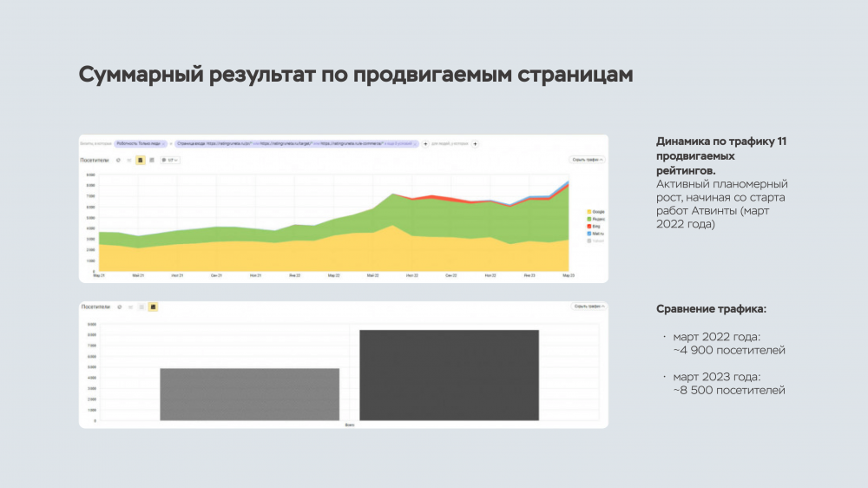Click the slide title 'Суммарный результат по продвигаемым страницам'
The image size is (868, 488).
(x=355, y=75)
